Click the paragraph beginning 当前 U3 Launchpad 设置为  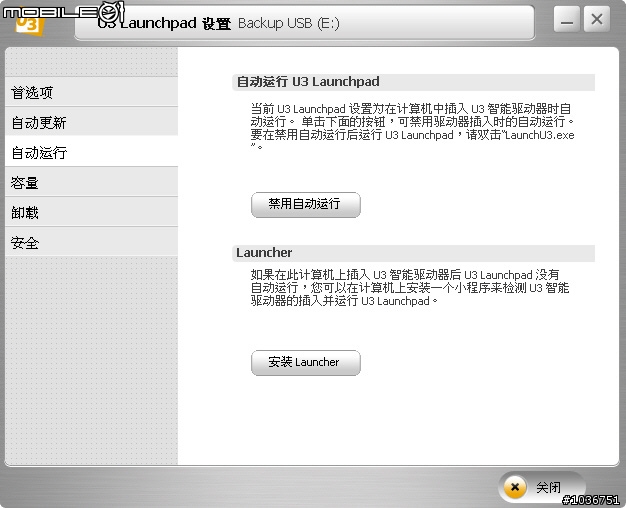[412, 128]
